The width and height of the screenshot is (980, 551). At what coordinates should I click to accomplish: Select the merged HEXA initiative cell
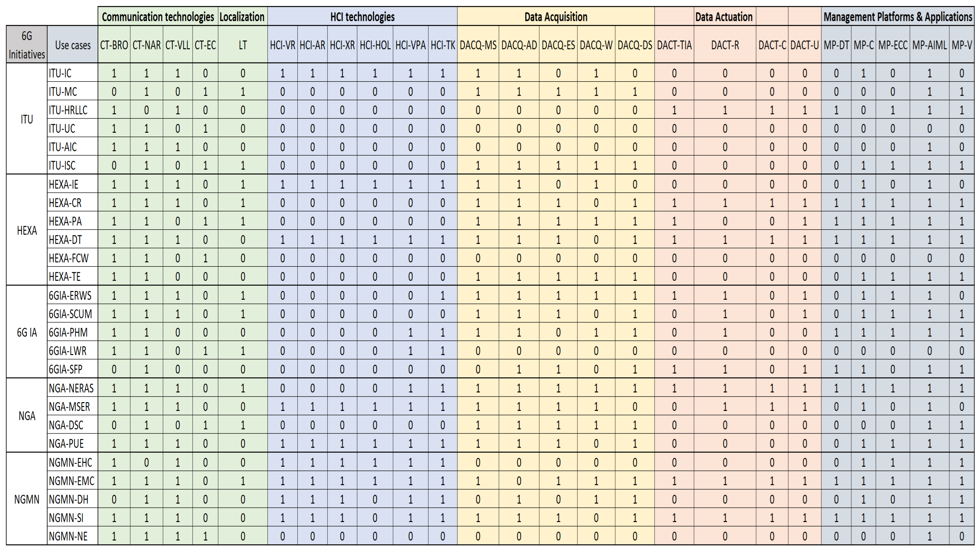pyautogui.click(x=27, y=230)
